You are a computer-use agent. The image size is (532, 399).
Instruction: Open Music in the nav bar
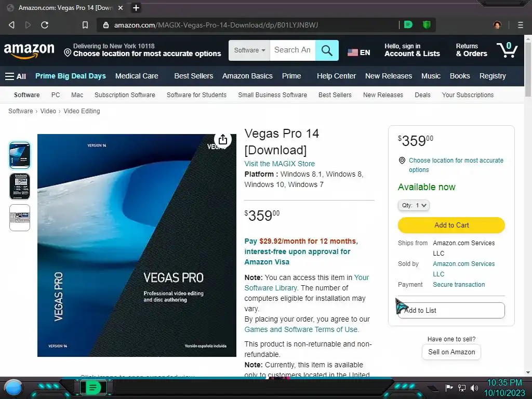431,76
